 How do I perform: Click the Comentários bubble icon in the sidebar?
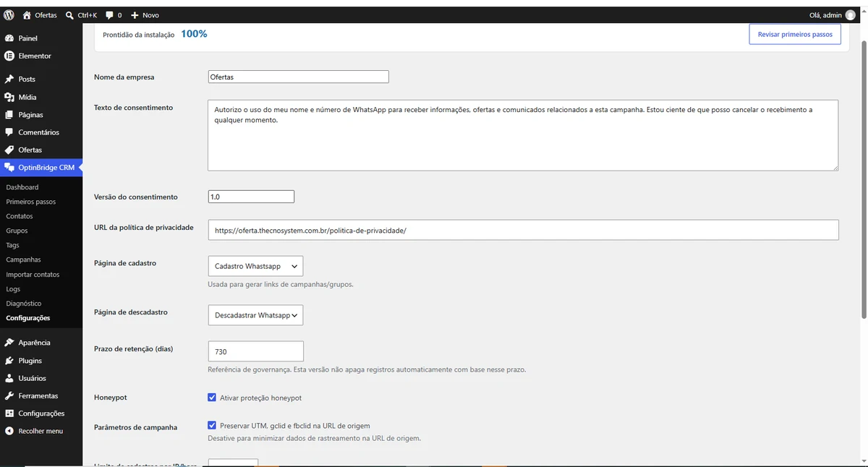point(9,132)
